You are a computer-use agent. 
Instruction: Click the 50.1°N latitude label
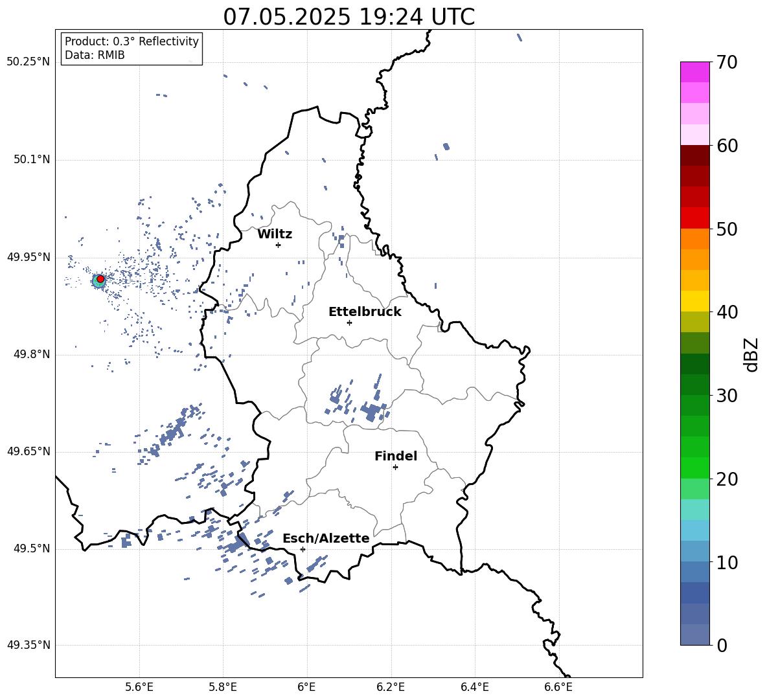[x=32, y=160]
